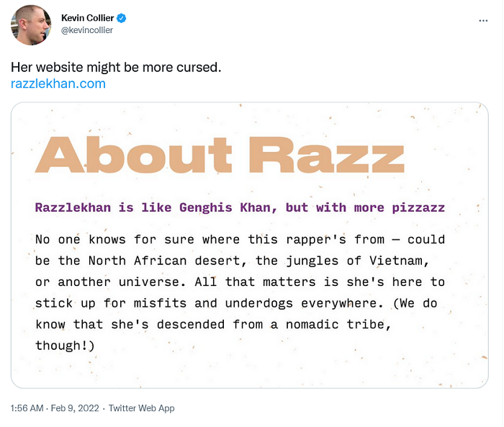
Task: Open Kevin Collier's profile avatar
Action: (30, 24)
